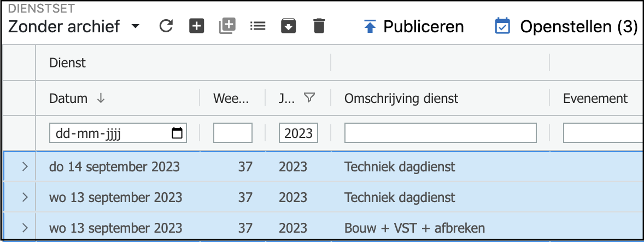Click the archive box icon

point(288,26)
